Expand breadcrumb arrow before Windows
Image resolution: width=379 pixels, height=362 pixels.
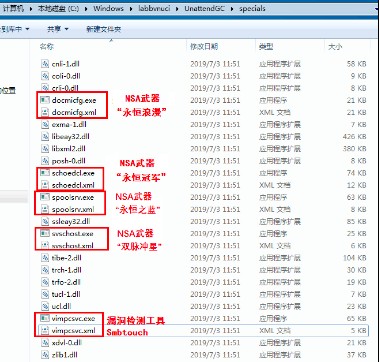coord(86,8)
